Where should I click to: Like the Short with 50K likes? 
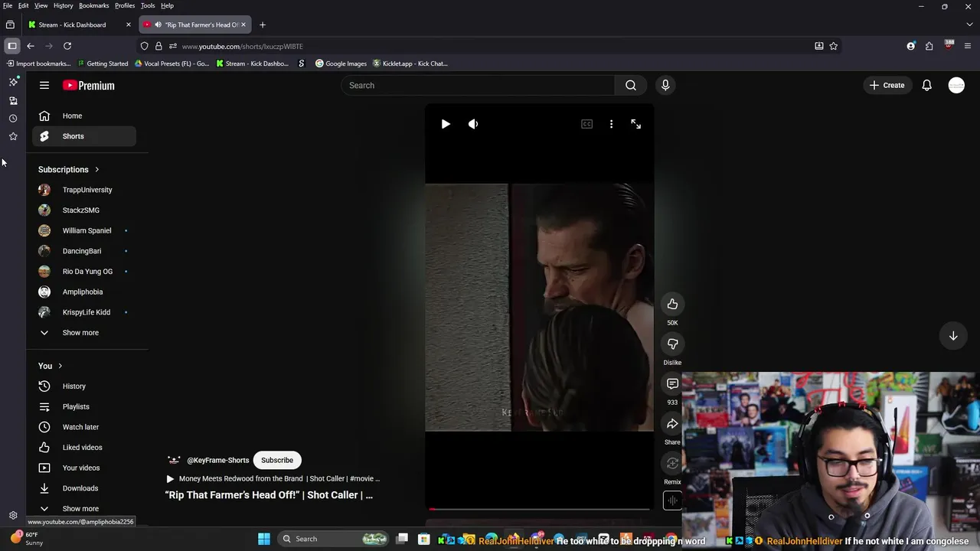click(x=672, y=305)
